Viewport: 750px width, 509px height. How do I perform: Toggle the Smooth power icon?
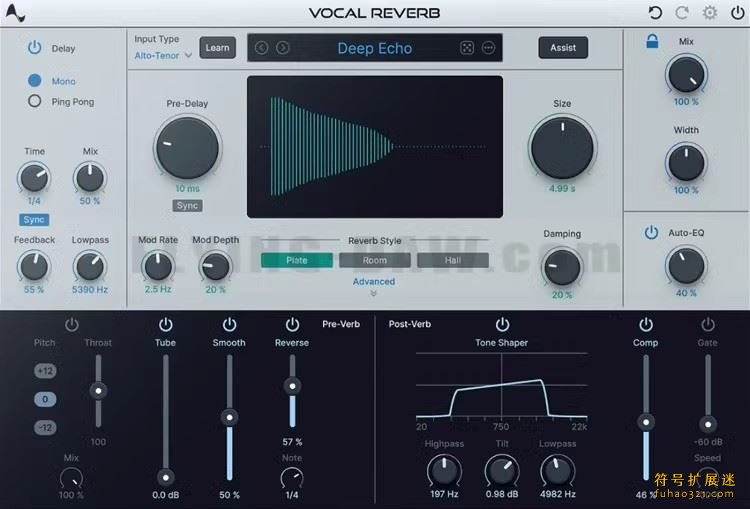tap(230, 325)
